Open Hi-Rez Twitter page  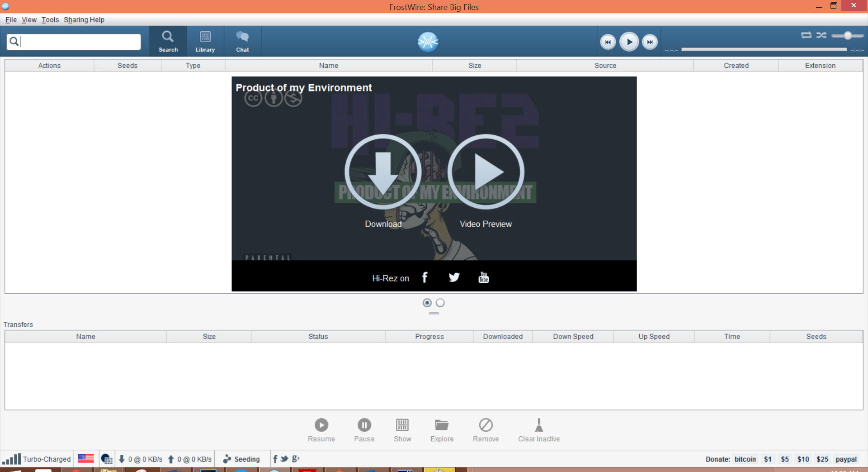(x=454, y=277)
